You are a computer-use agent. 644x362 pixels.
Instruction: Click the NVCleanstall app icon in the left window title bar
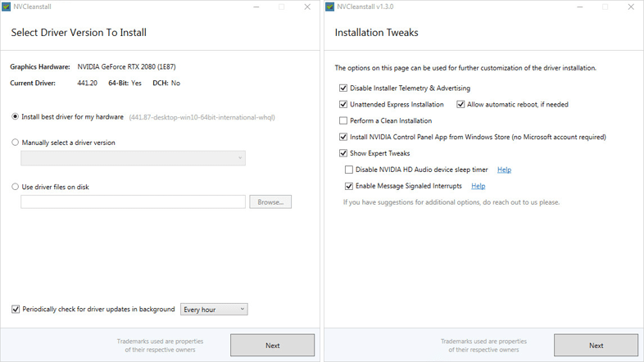(7, 7)
